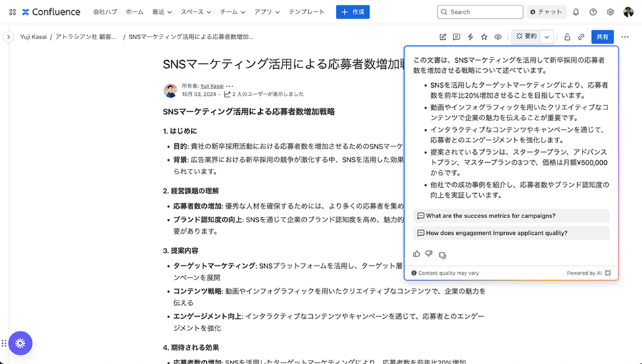Click the lightning bolt automation icon
This screenshot has width=642, height=364.
click(470, 37)
